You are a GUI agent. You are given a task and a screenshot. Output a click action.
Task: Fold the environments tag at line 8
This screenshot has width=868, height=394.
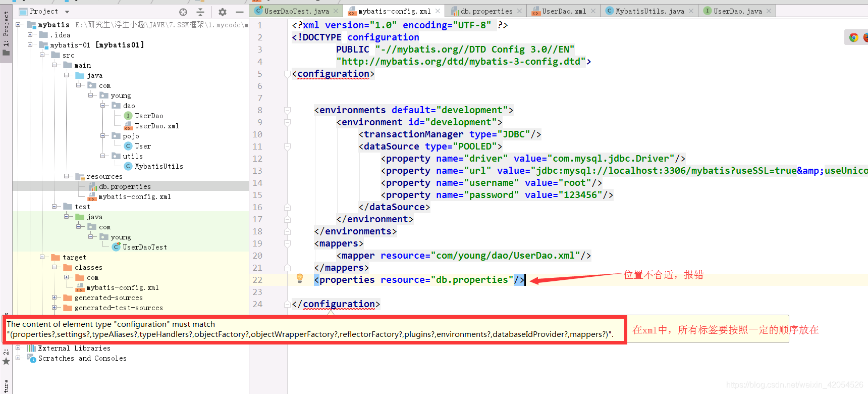[x=287, y=110]
